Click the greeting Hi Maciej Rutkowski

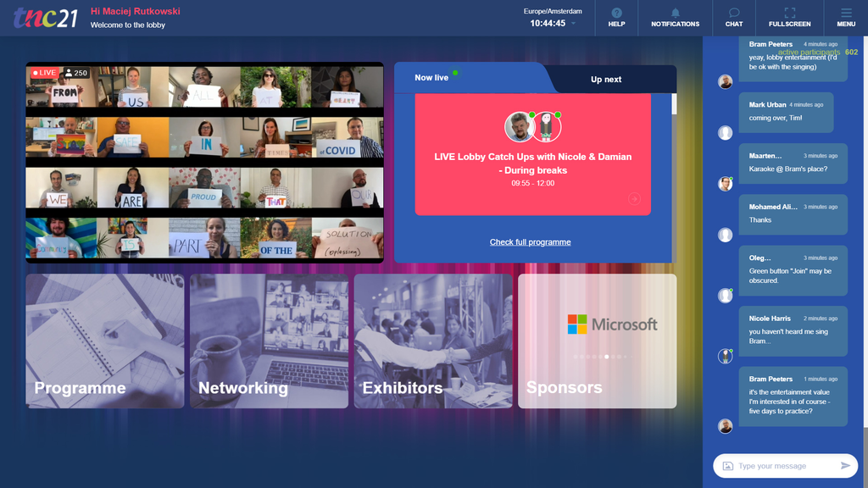pos(135,11)
